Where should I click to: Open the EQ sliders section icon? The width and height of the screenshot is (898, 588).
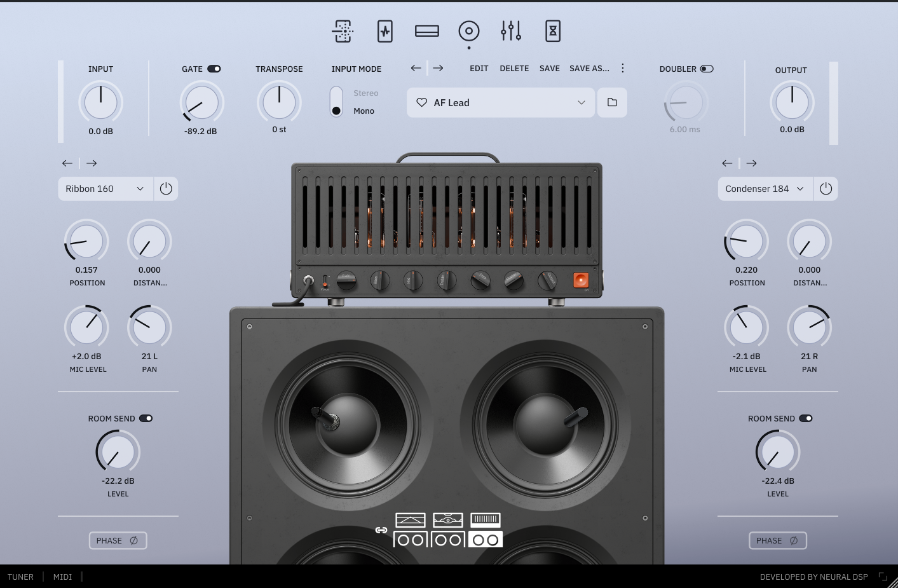[x=511, y=31]
